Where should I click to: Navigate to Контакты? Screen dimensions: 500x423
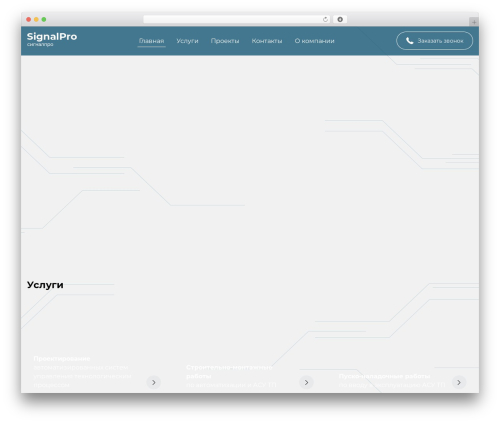tap(267, 41)
